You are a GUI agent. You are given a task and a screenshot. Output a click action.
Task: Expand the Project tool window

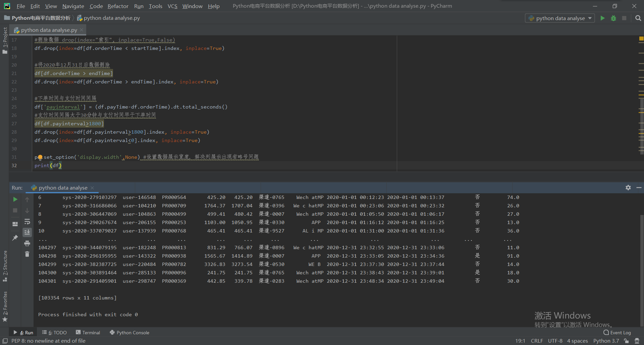pyautogui.click(x=5, y=40)
